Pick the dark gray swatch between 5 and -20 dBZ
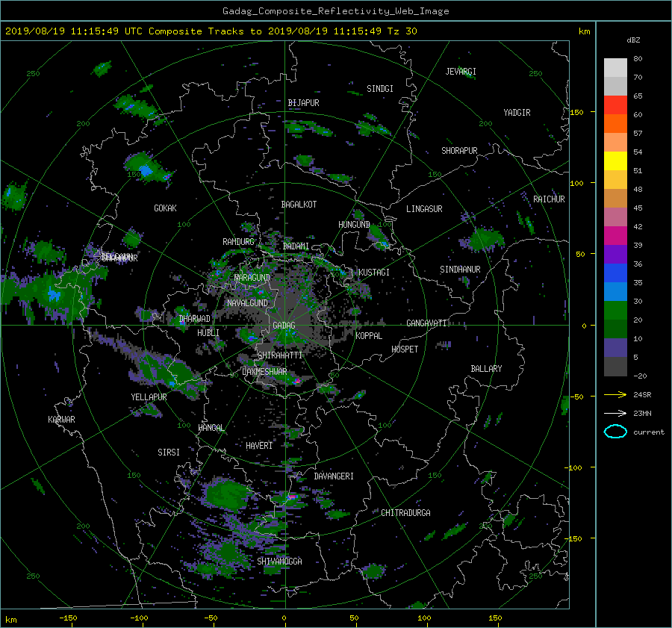Screen dimensions: 672x628 coord(615,367)
